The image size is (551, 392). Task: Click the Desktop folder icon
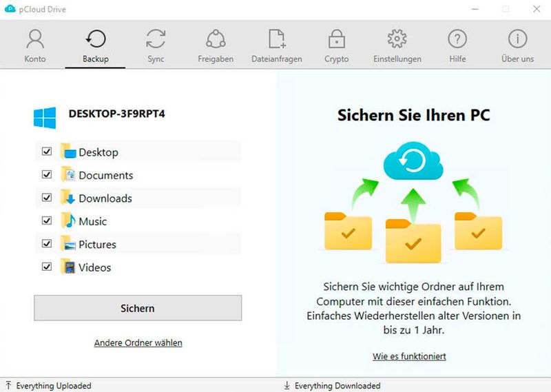coord(68,151)
